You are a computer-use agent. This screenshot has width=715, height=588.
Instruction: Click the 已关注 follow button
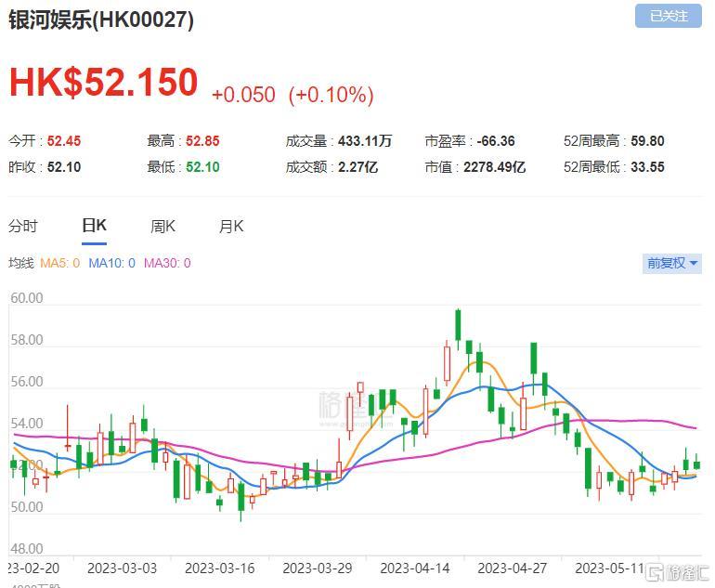[668, 17]
